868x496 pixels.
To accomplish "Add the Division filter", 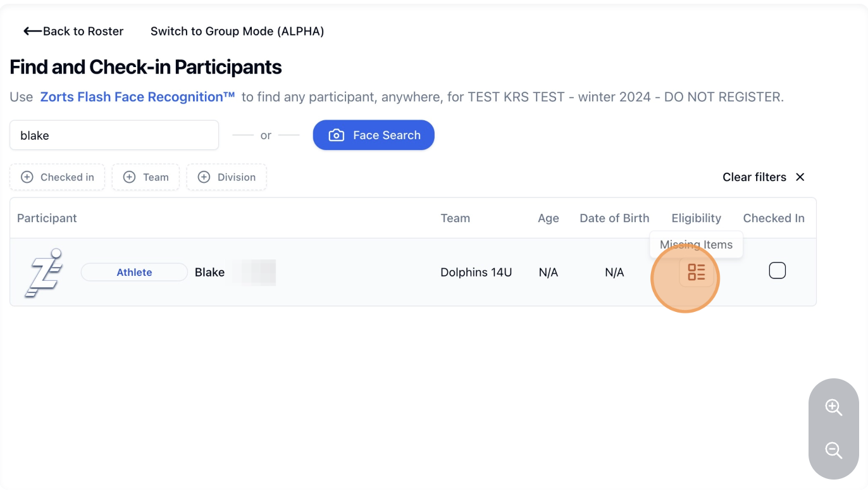I will coord(226,177).
